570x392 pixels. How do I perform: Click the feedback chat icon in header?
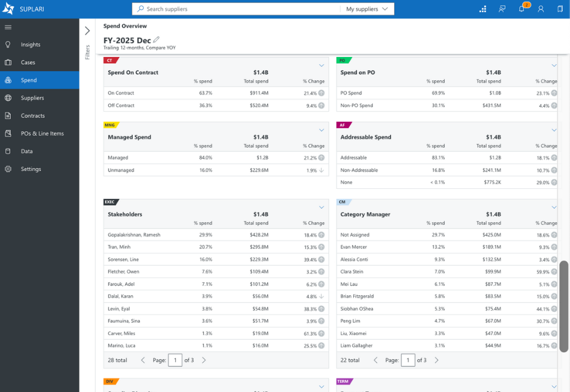(502, 9)
